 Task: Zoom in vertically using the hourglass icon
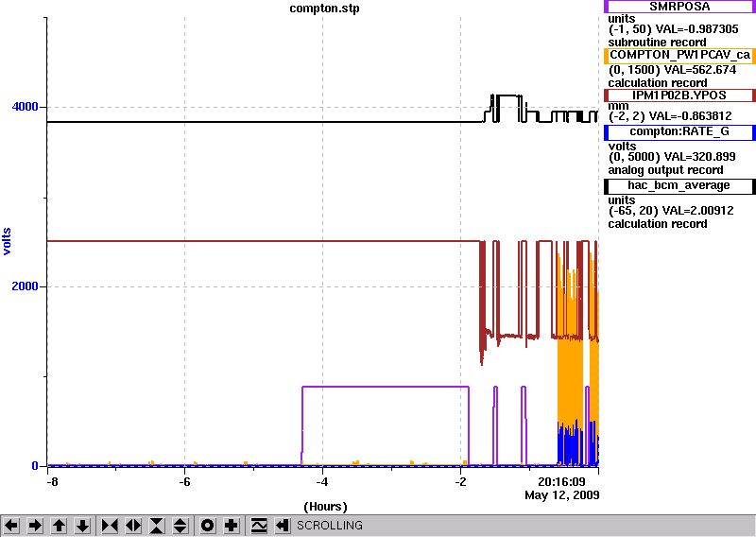click(x=157, y=525)
